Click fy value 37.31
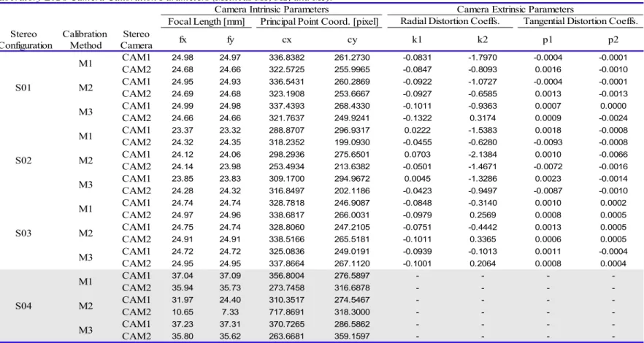This screenshot has height=343, width=644. tap(230, 324)
